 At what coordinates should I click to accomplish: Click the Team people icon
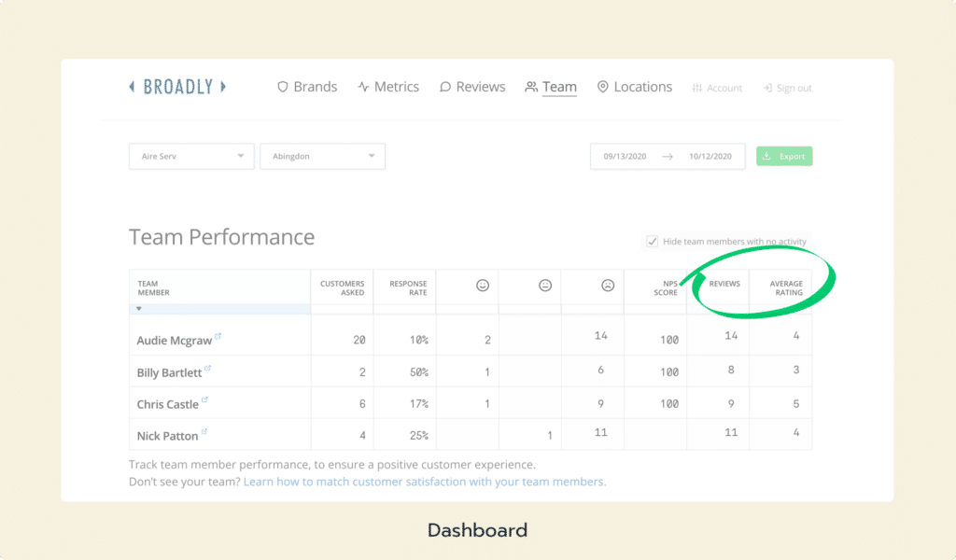(531, 87)
